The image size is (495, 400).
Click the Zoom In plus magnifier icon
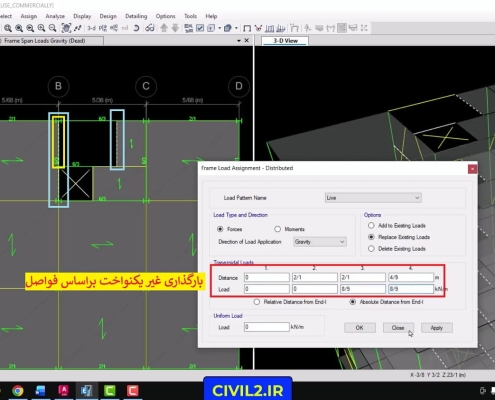[x=41, y=28]
